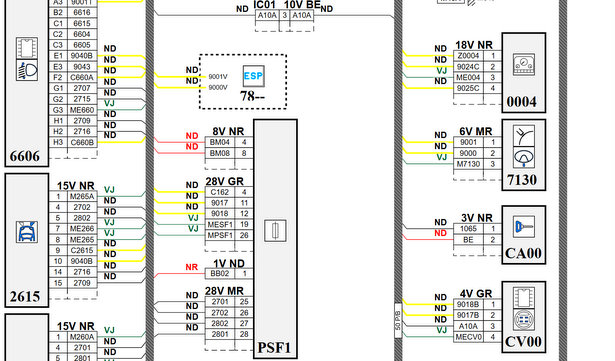Click the connector socket icon in CV00

(x=524, y=320)
